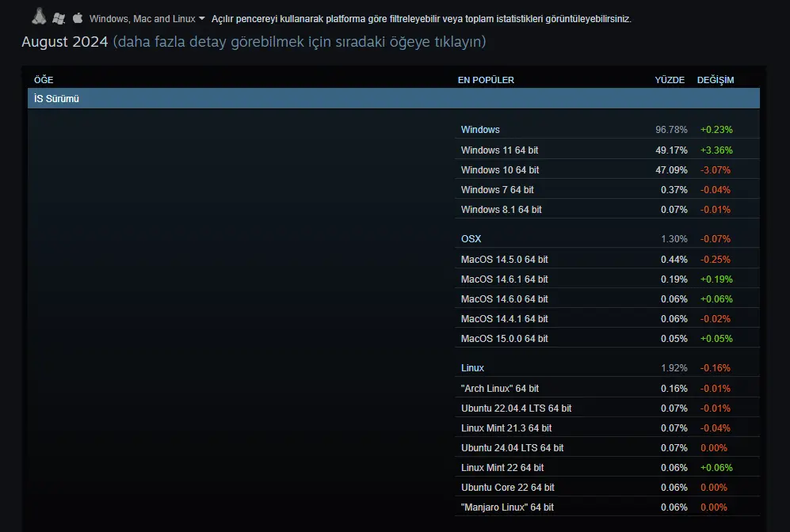Click the MacOS 14.4.1 64 bit row

[x=607, y=318]
